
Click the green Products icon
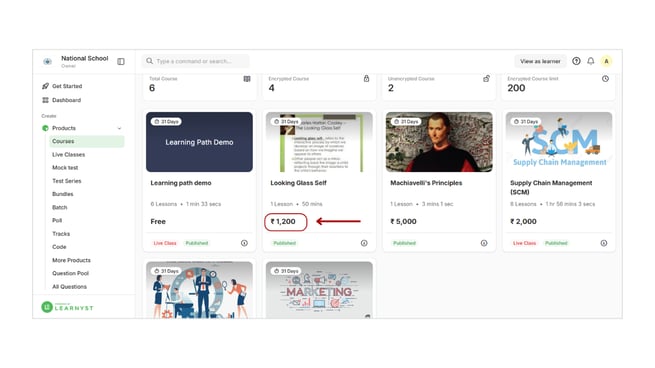[46, 128]
